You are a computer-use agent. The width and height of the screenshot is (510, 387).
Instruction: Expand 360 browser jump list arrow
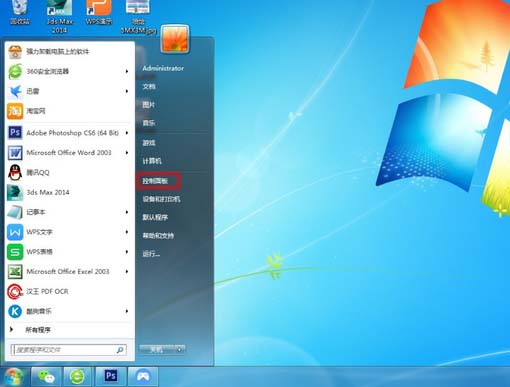pos(127,71)
